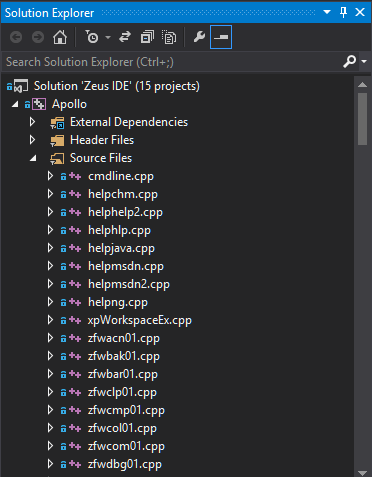Screen dimensions: 372x477
Task: Select file cmdline.cpp
Action: point(121,176)
